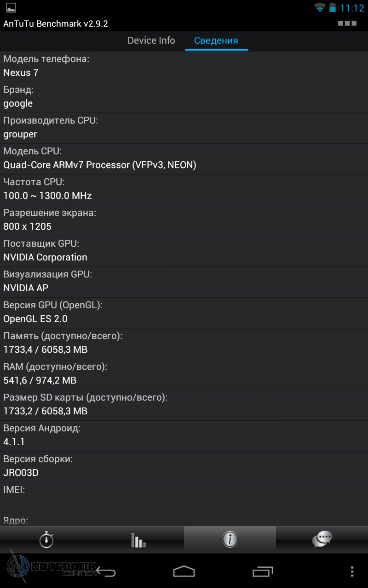
Task: Tap the NVIDIA Corporation GPU vendor row
Action: point(184,251)
